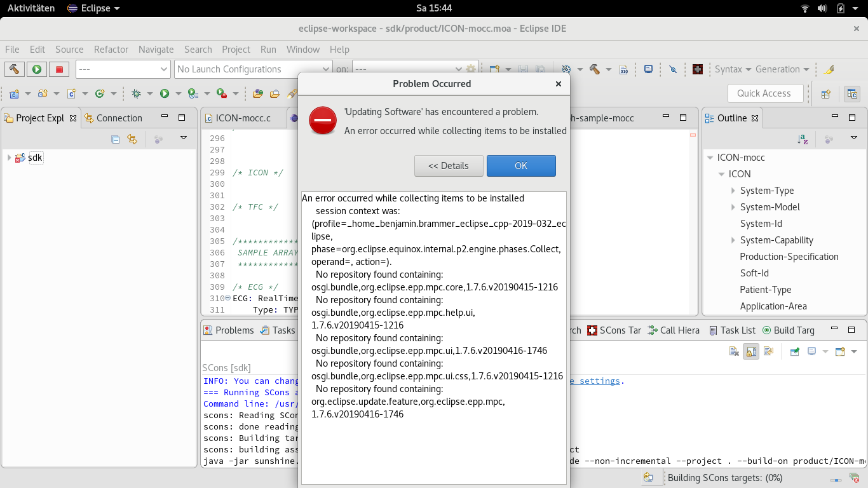This screenshot has height=488, width=868.
Task: Select Patient-Type in the Outline
Action: [x=766, y=290]
